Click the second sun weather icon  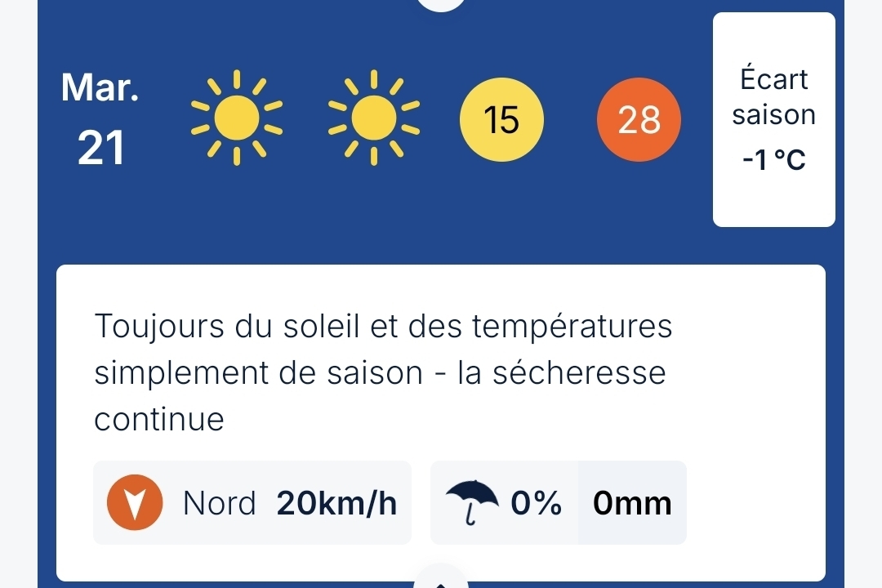click(374, 118)
